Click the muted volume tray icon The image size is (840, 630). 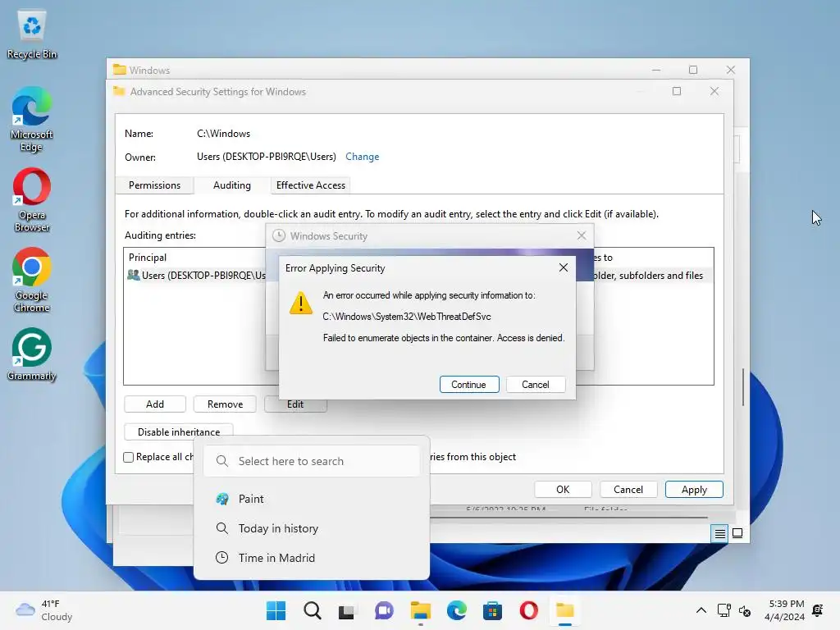[x=745, y=610]
